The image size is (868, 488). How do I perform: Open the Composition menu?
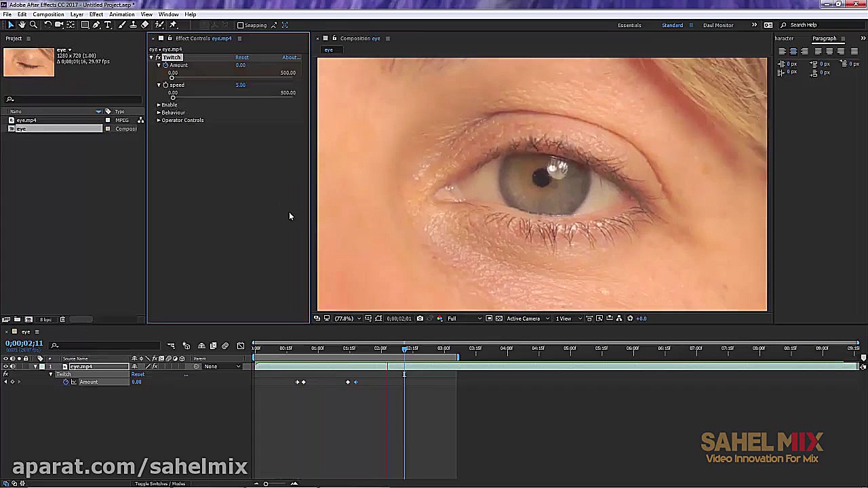(x=48, y=14)
